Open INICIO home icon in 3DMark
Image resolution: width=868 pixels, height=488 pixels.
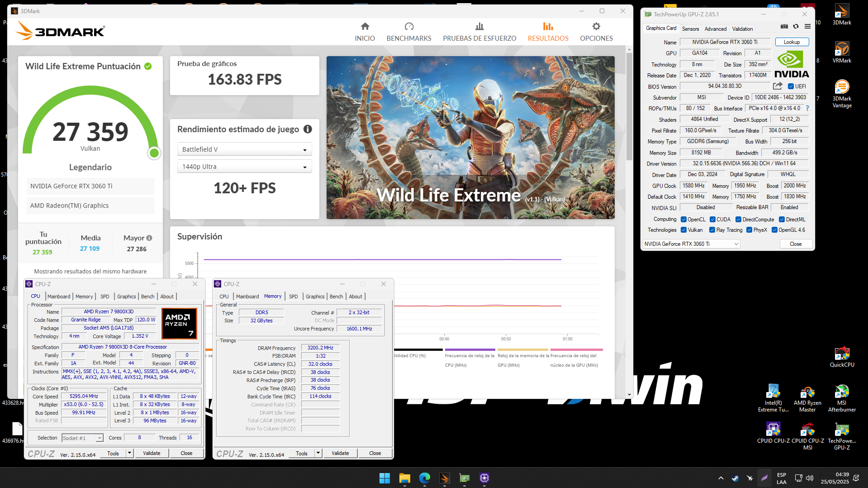(365, 26)
